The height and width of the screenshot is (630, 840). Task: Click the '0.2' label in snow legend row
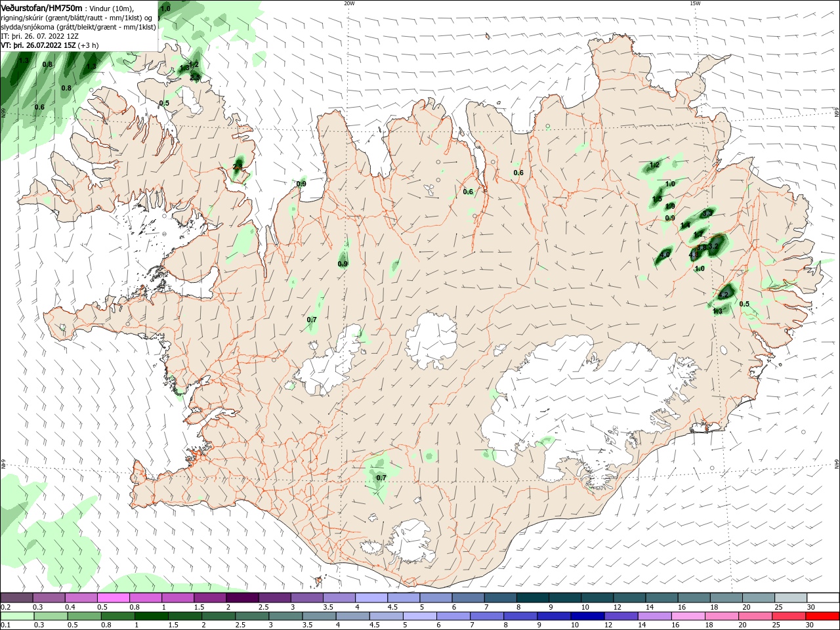(x=5, y=607)
